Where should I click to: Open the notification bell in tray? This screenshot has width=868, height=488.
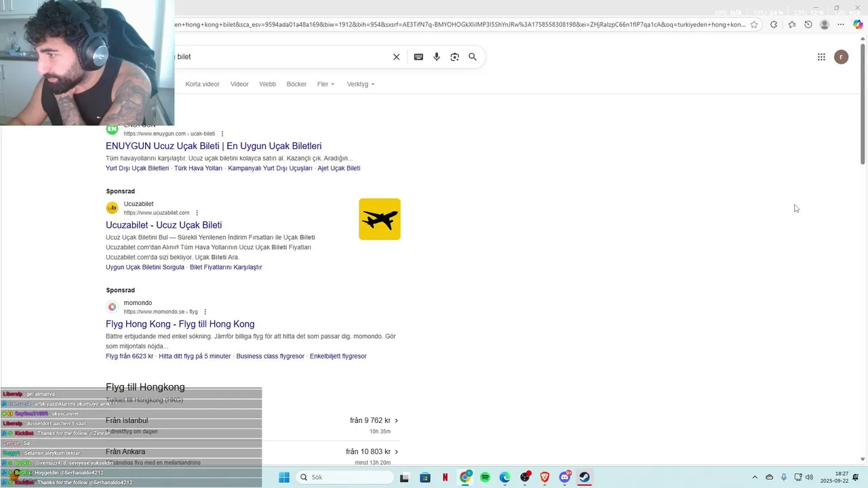856,477
